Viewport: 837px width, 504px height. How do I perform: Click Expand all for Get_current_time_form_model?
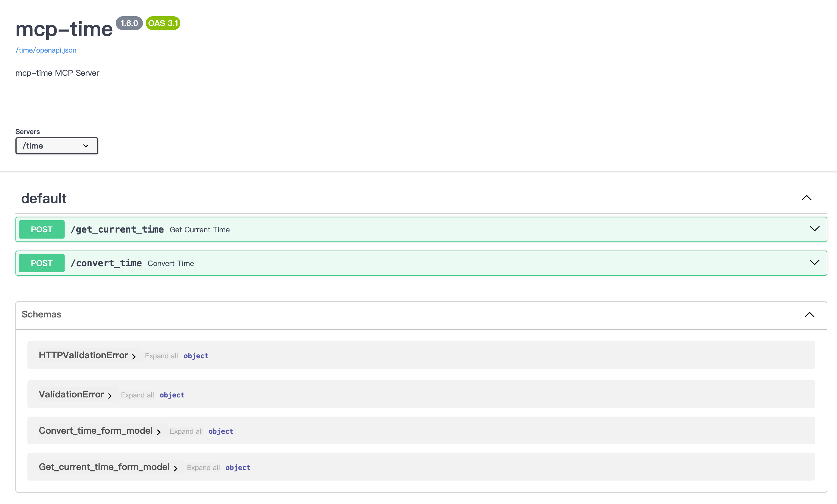203,468
